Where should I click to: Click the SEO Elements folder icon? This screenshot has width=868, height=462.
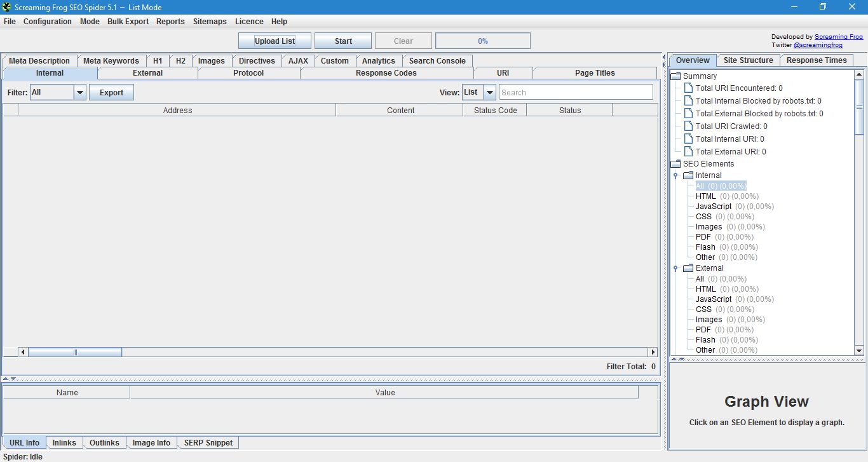point(676,164)
